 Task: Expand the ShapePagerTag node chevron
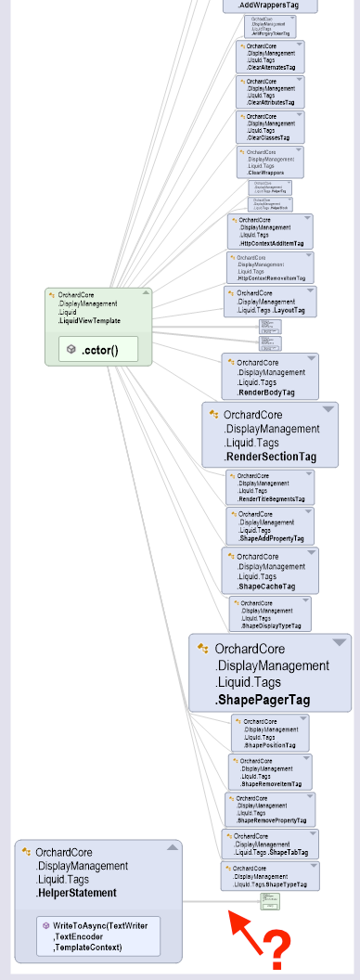pyautogui.click(x=340, y=642)
